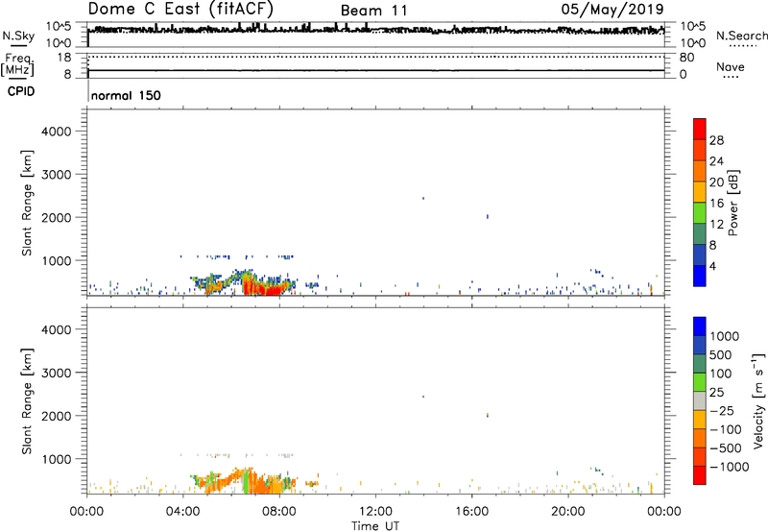Click the 'Velocity [m s⁻¹]' color bar title

758,400
